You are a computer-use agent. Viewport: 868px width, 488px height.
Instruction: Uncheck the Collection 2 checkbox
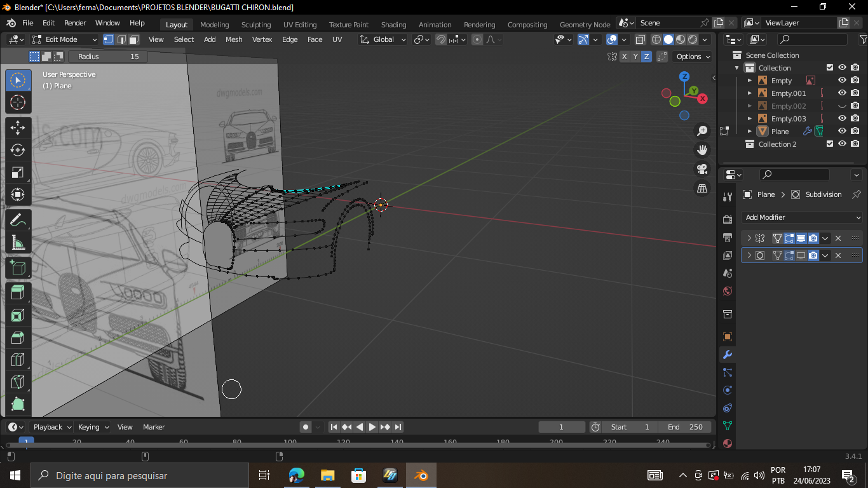pos(829,144)
